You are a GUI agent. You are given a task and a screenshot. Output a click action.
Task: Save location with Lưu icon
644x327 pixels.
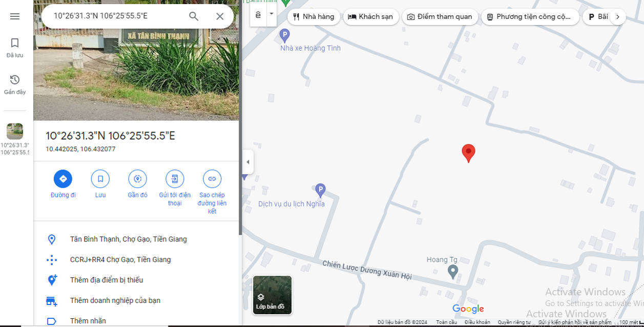coord(100,185)
